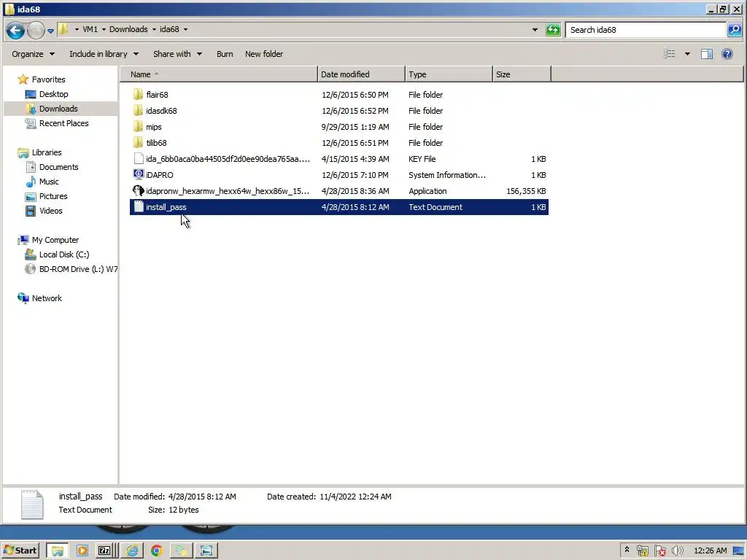This screenshot has width=747, height=560.
Task: Launch Google Chrome from the taskbar
Action: (156, 551)
